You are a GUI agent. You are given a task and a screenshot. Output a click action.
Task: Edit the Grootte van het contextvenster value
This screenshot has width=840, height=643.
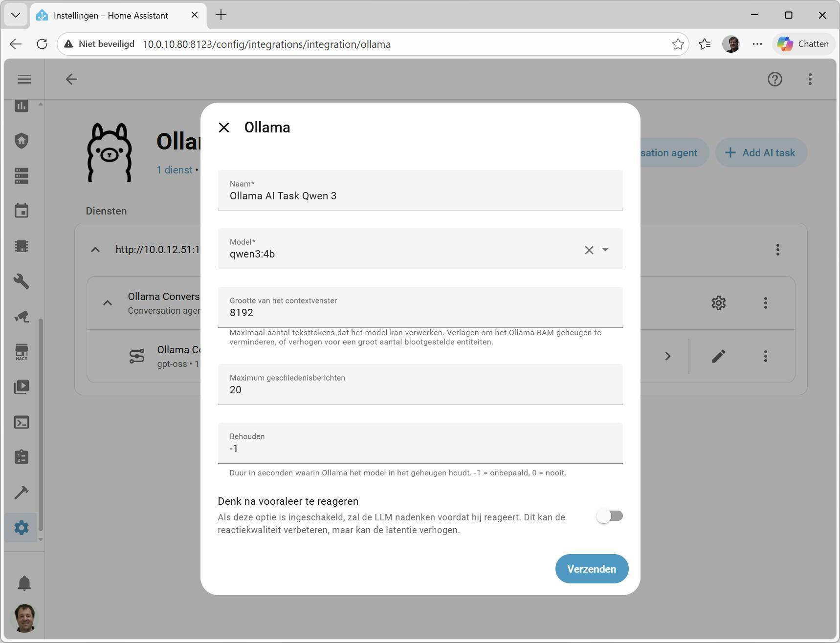click(x=420, y=307)
